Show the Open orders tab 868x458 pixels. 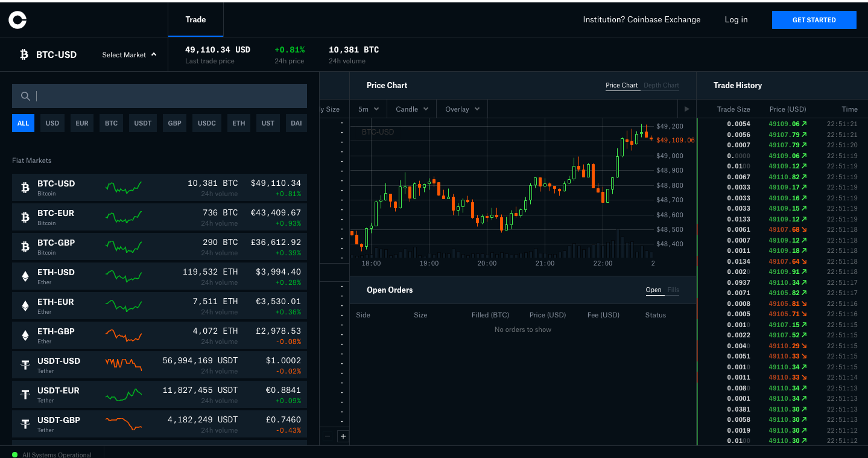tap(654, 290)
